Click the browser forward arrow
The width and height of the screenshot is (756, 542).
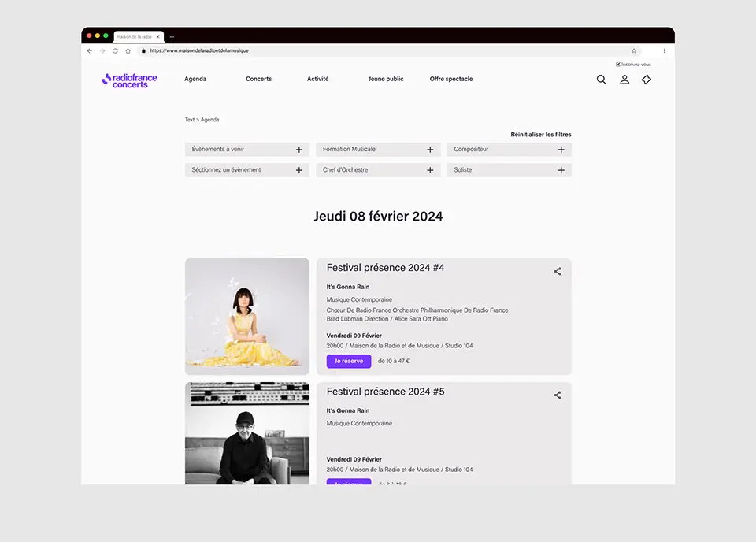point(102,50)
